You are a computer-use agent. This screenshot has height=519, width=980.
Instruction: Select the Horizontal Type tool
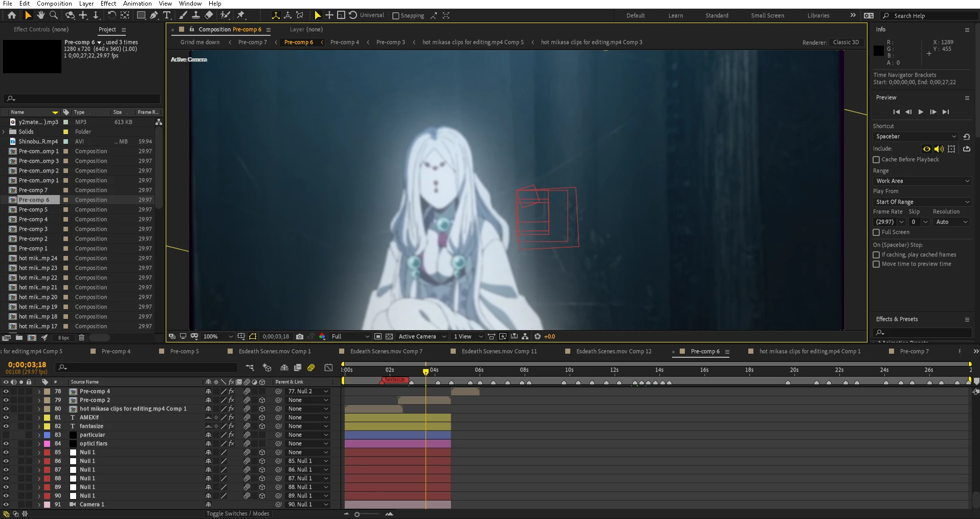(x=167, y=15)
